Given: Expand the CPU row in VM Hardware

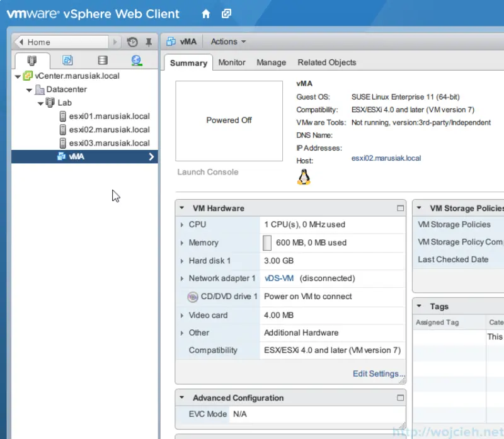Looking at the screenshot, I should (x=183, y=225).
